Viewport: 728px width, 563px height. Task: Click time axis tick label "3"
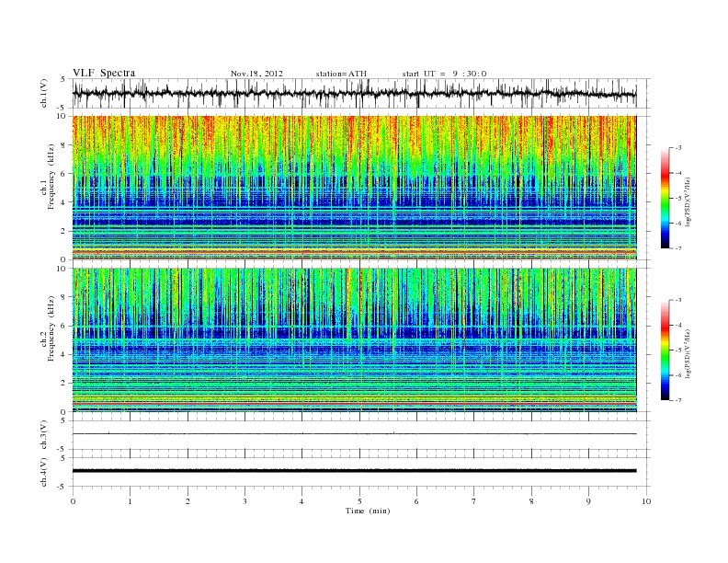[x=245, y=501]
